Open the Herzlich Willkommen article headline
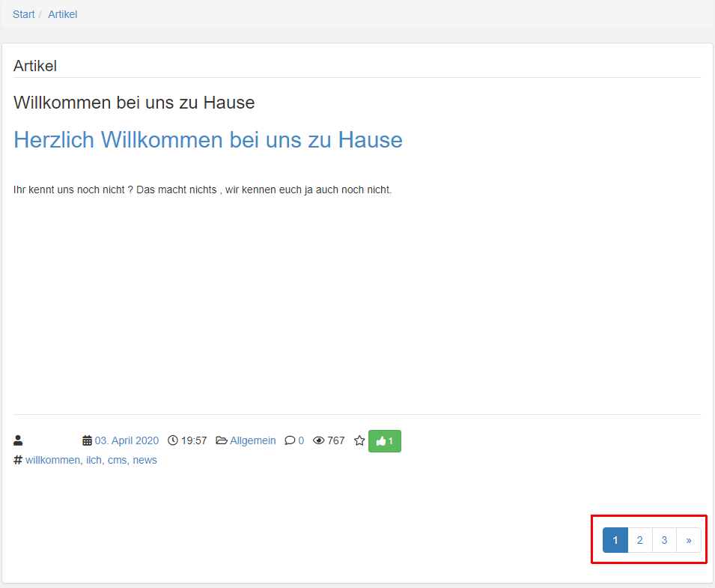715x588 pixels. 208,139
